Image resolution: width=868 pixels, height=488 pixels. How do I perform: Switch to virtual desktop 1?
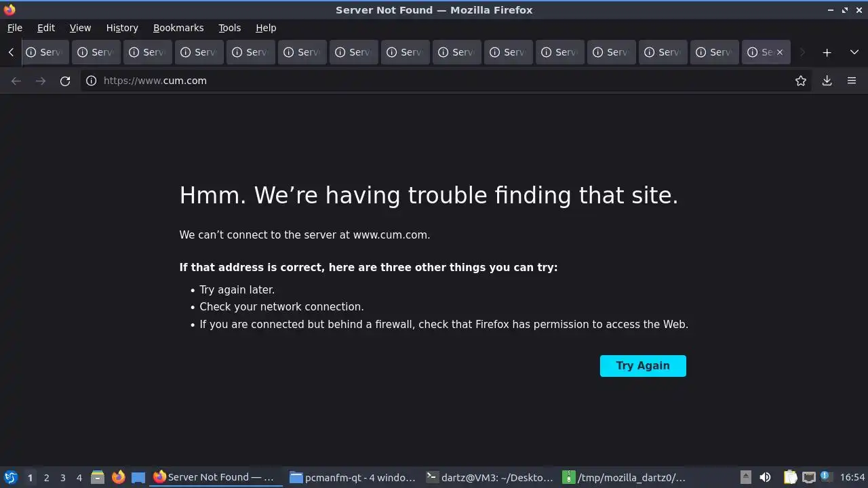point(30,478)
